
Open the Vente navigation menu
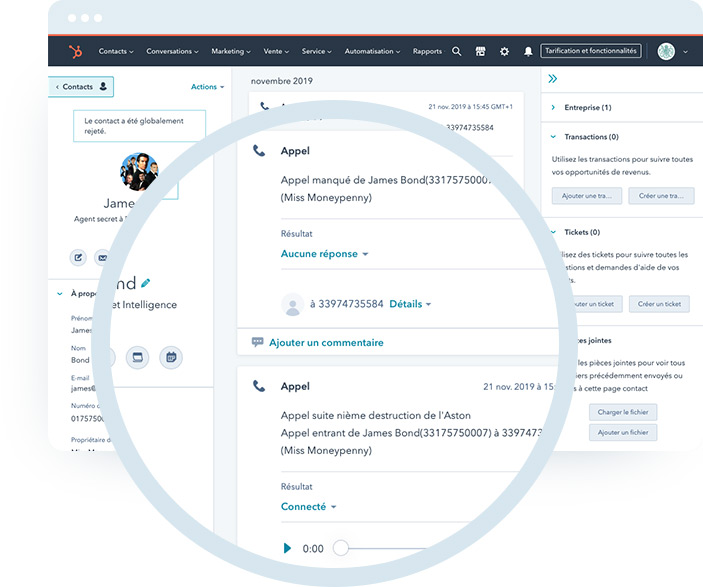tap(276, 52)
